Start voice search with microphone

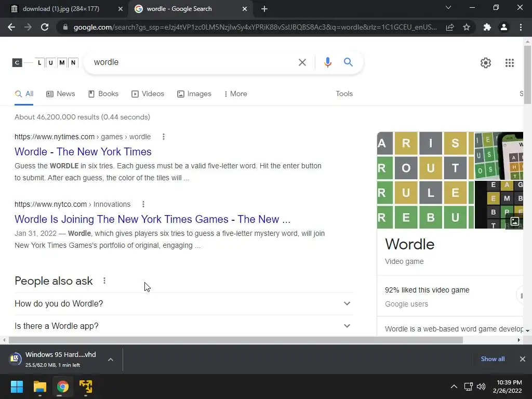[x=327, y=62]
